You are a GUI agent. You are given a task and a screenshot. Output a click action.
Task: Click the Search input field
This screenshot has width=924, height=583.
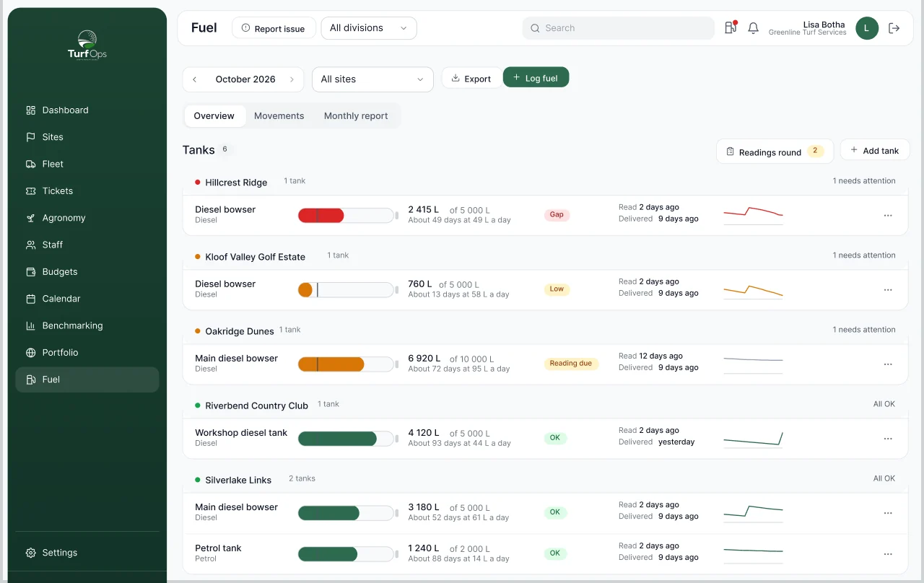(619, 28)
